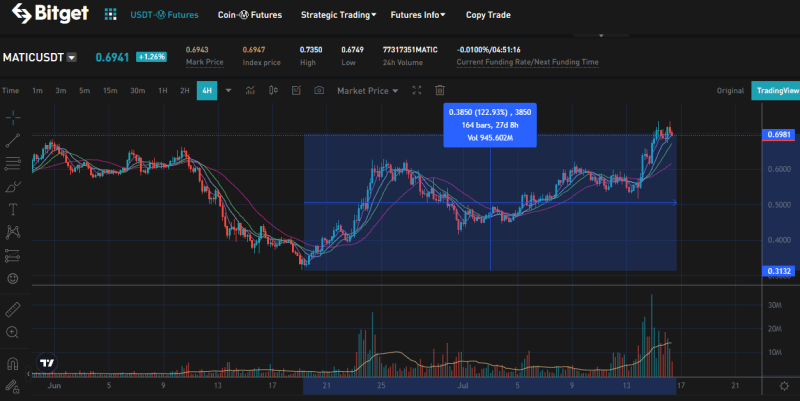Open the indicators chart icon
Image resolution: width=800 pixels, height=401 pixels.
250,90
